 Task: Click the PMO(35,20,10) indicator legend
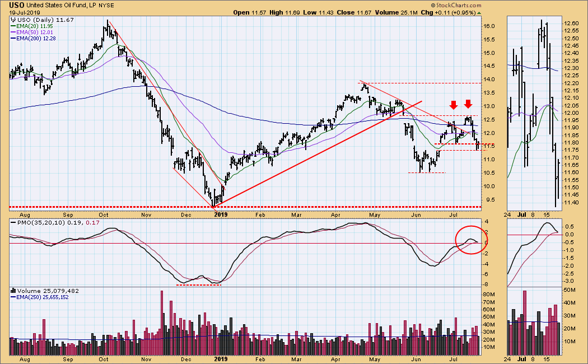coord(55,222)
